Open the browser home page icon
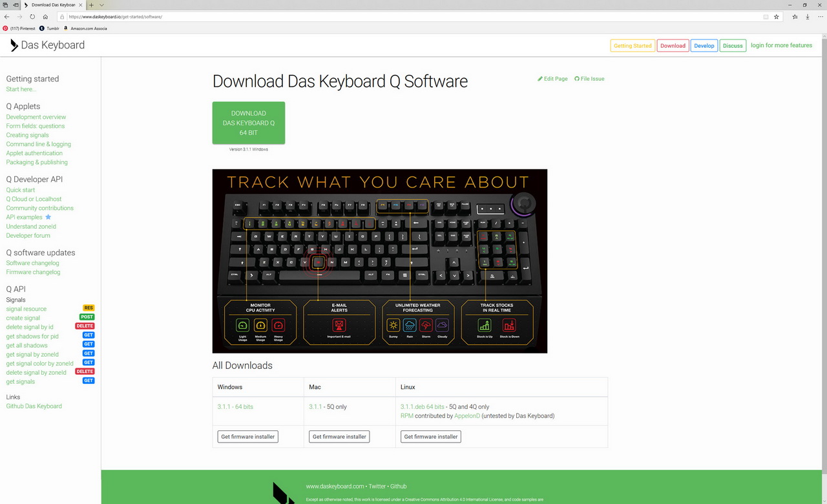Screen dimensions: 827x504 click(45, 17)
